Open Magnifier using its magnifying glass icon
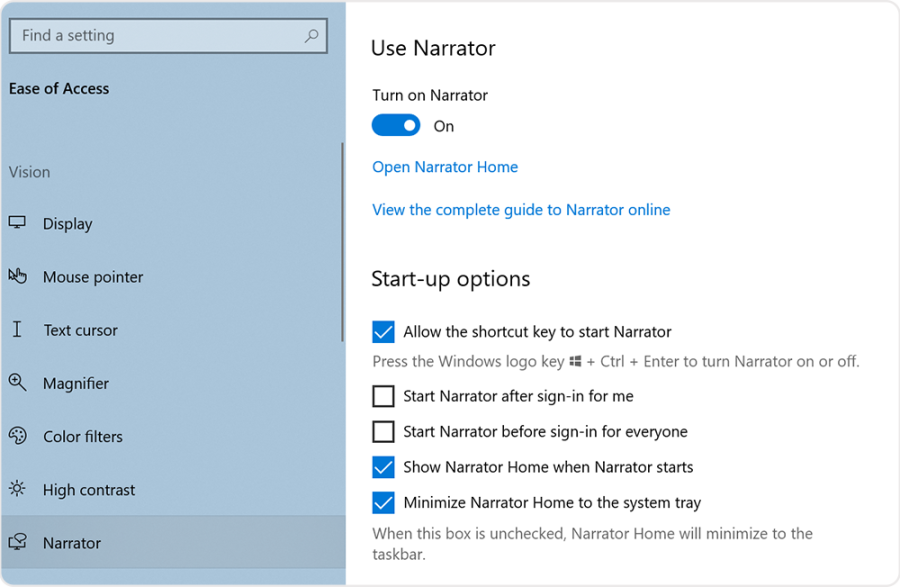The height and width of the screenshot is (587, 900). (x=17, y=383)
